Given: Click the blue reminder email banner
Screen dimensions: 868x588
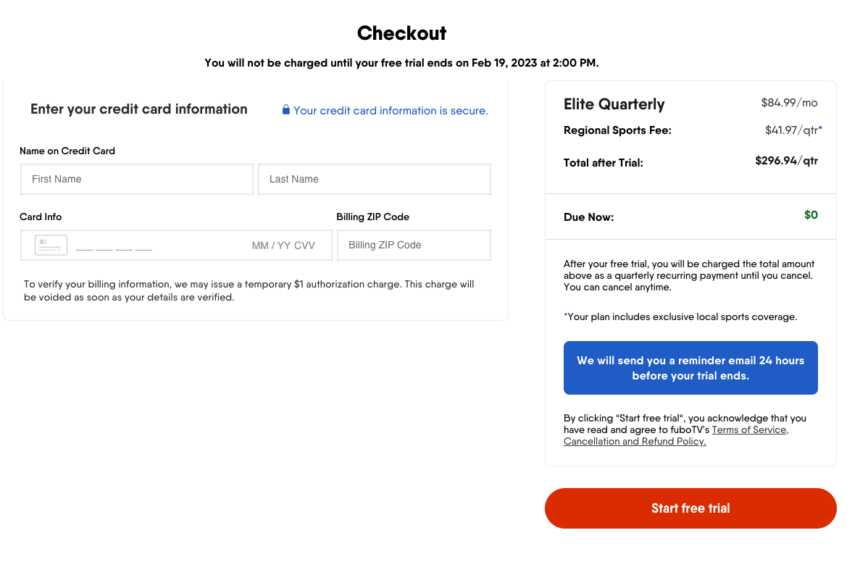Looking at the screenshot, I should pos(690,368).
